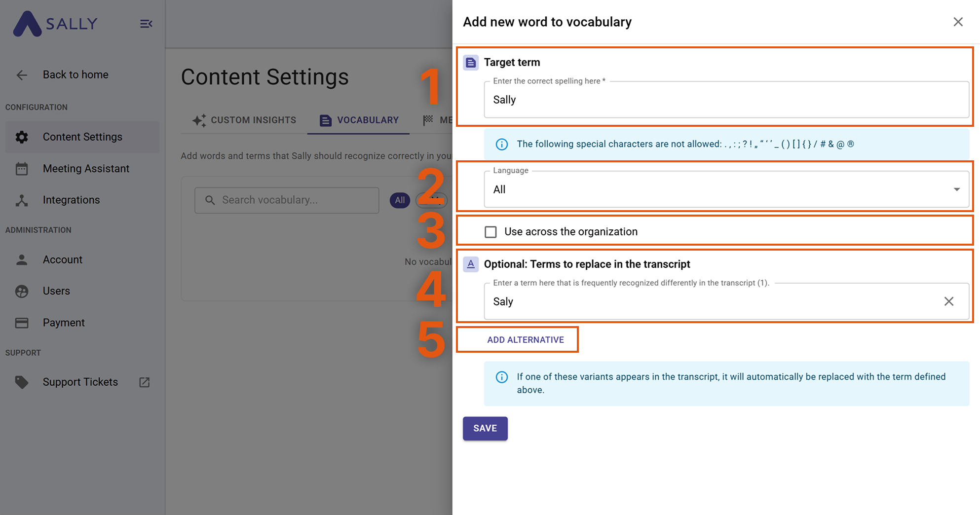
Task: Open Support Tickets external link icon
Action: pos(144,382)
